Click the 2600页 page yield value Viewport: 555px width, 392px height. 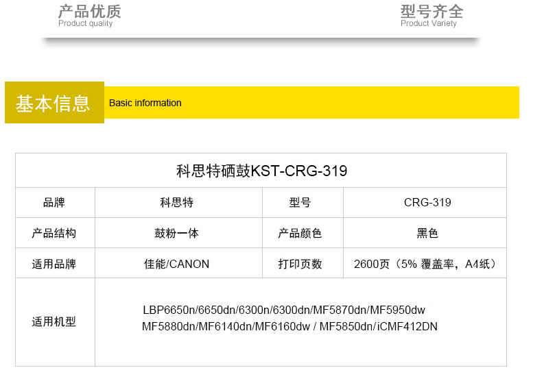(425, 264)
